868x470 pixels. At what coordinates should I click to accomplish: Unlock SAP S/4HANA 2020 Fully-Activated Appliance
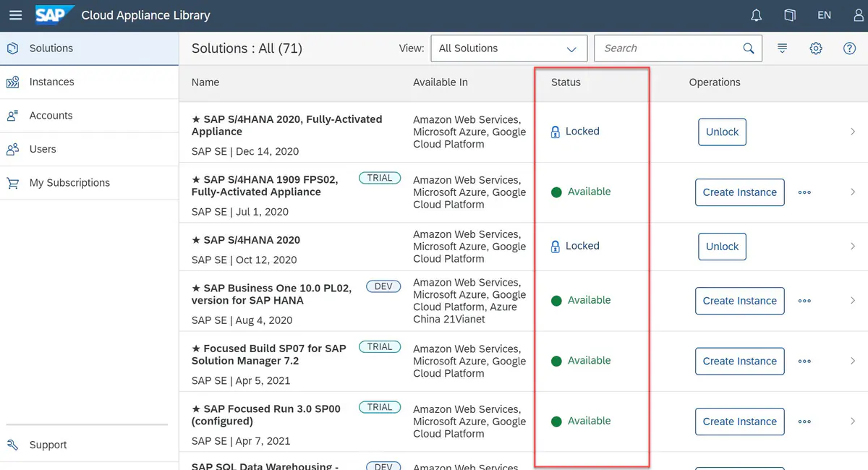(722, 132)
